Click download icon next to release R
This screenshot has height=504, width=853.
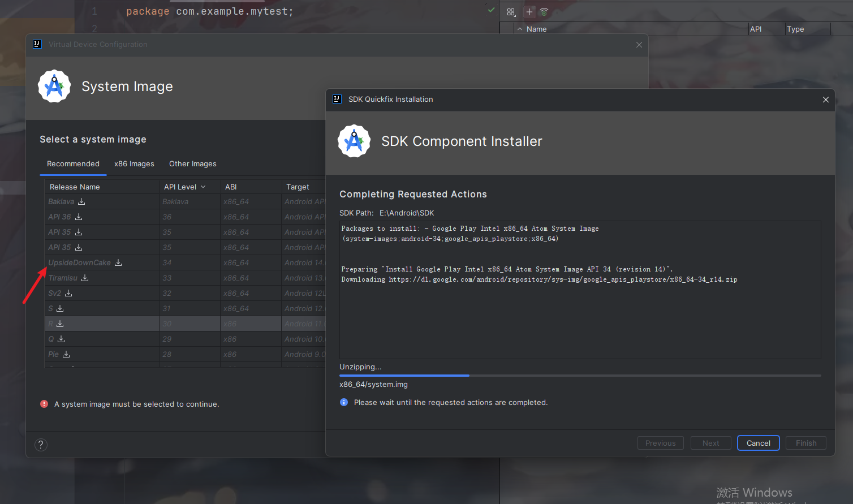coord(60,324)
